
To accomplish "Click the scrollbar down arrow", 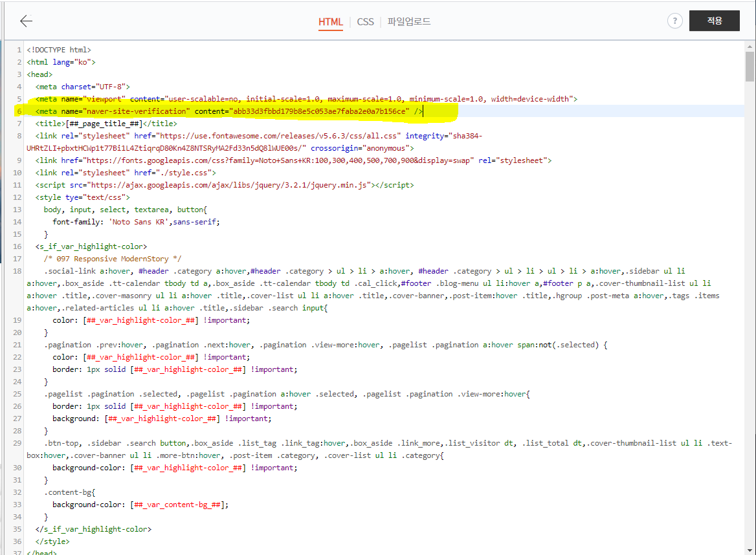I will pyautogui.click(x=750, y=550).
